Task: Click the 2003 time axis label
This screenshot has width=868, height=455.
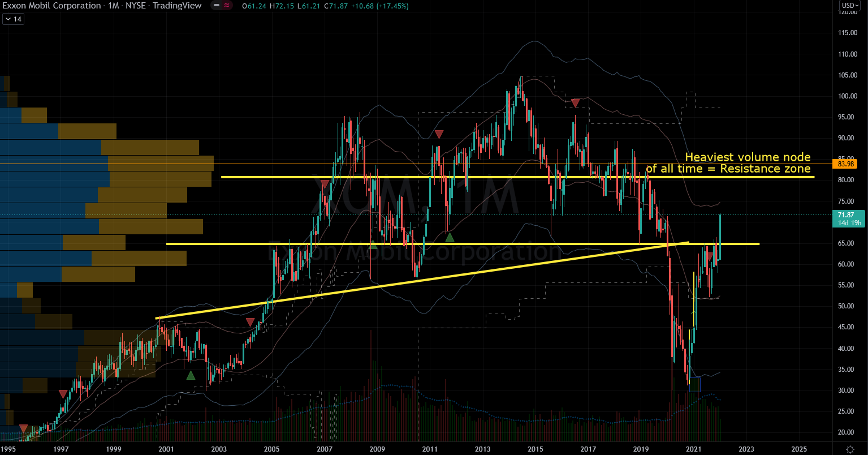Action: click(x=219, y=449)
